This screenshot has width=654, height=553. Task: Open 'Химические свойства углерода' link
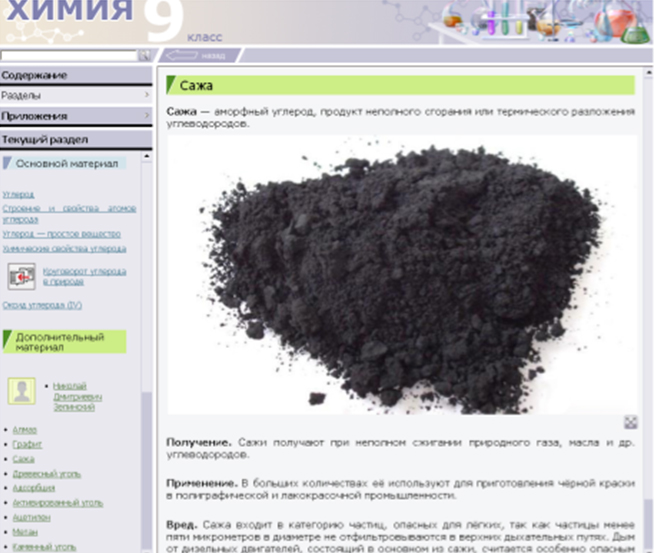tap(64, 248)
